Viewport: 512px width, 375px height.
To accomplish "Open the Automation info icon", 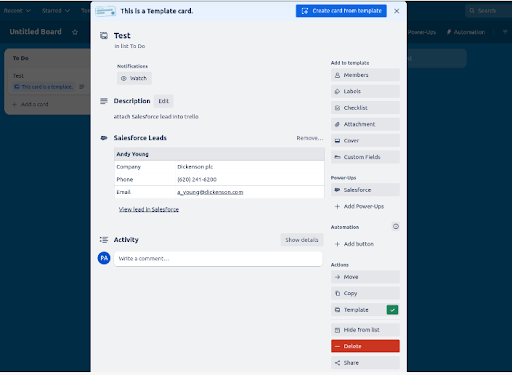I will click(396, 227).
